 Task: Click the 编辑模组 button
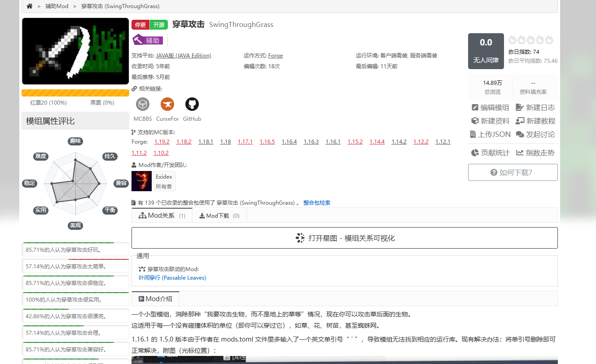[490, 108]
